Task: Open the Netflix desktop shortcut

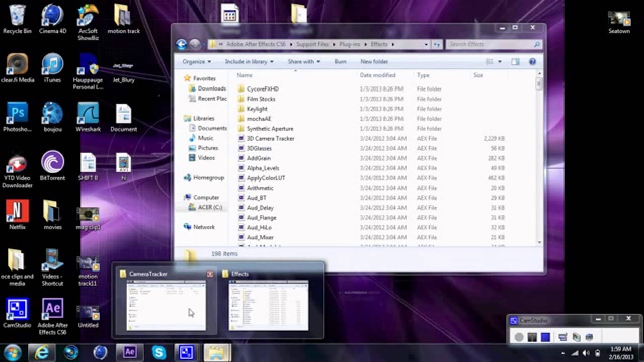Action: [17, 215]
